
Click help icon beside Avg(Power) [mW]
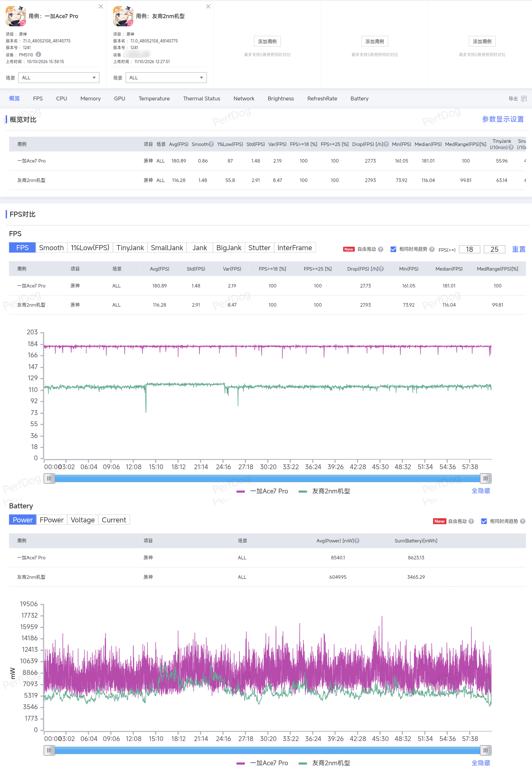357,541
